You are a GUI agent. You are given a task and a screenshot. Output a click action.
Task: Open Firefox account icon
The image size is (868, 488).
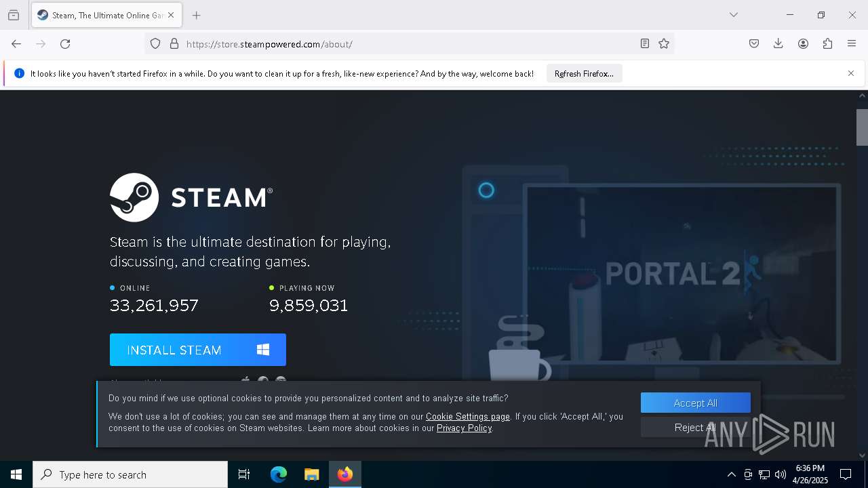pyautogui.click(x=803, y=44)
